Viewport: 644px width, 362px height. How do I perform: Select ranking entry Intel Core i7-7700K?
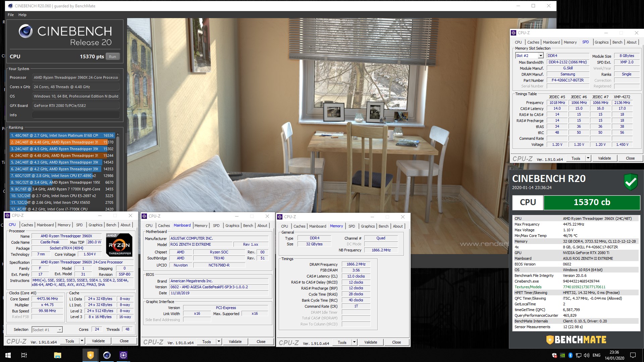tap(62, 209)
